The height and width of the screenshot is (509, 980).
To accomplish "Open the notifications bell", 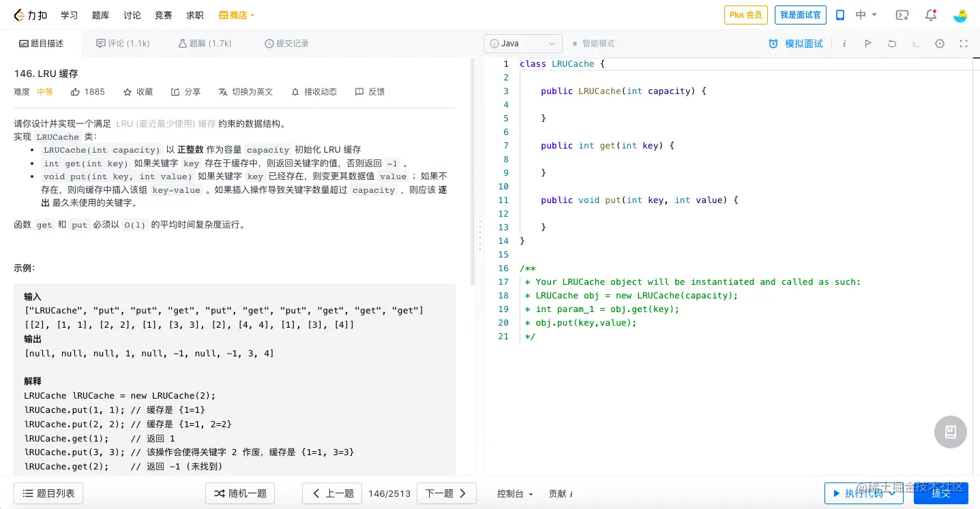I will (931, 15).
